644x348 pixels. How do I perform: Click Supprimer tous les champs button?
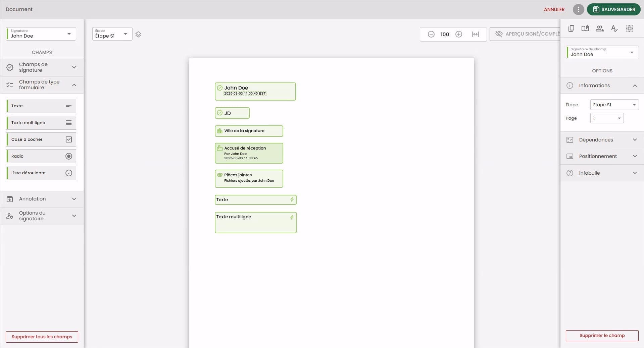click(42, 337)
